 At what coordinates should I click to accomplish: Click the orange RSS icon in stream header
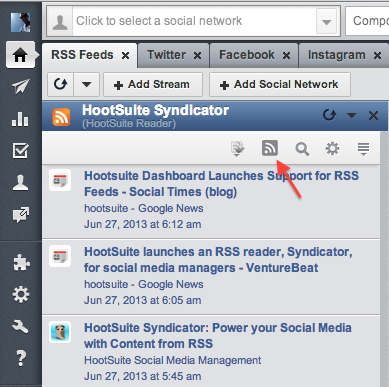tap(61, 117)
